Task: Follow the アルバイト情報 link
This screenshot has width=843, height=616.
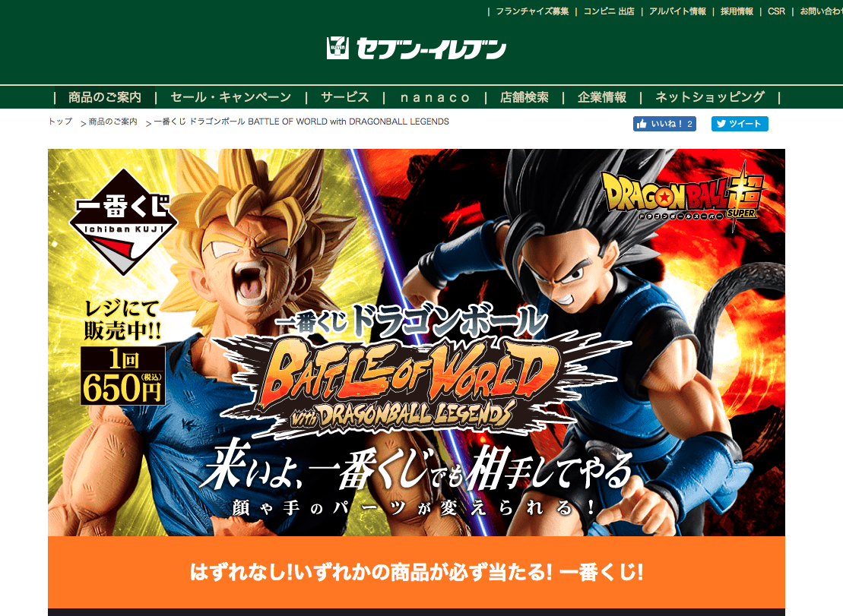Action: pyautogui.click(x=677, y=11)
